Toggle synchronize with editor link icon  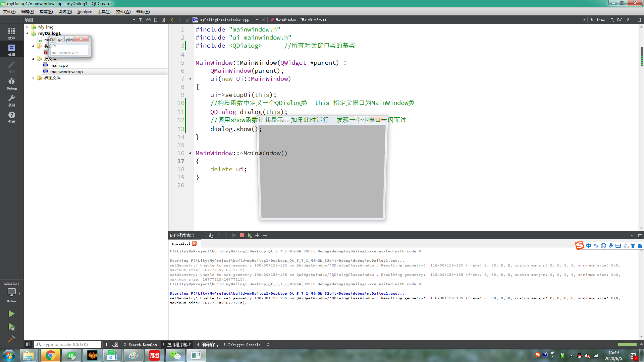[149, 20]
